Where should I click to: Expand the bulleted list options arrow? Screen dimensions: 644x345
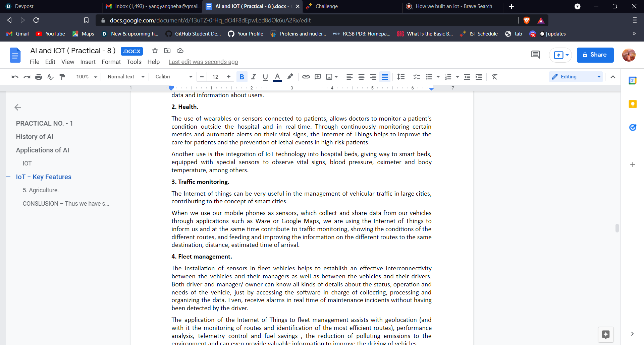438,77
